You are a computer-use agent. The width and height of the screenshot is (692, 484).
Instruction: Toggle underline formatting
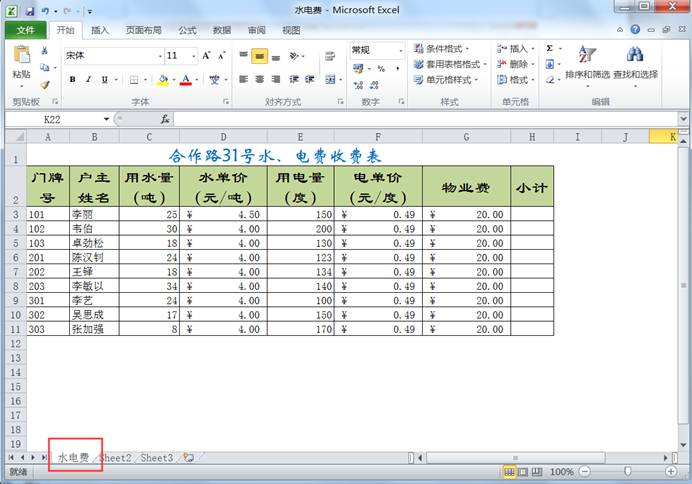click(x=104, y=80)
